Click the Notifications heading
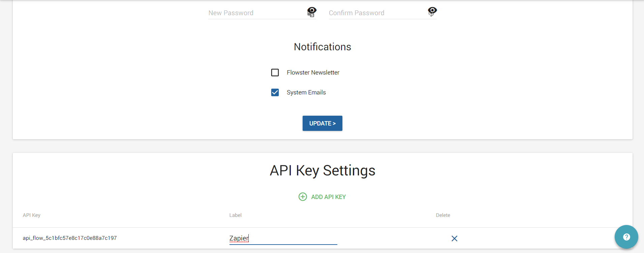 click(323, 47)
